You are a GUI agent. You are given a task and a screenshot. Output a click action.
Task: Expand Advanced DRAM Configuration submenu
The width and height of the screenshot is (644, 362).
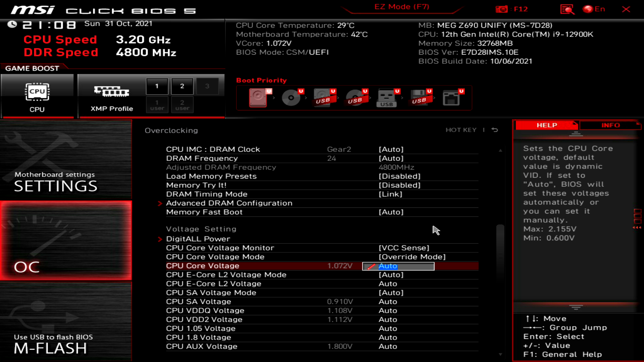tap(229, 203)
